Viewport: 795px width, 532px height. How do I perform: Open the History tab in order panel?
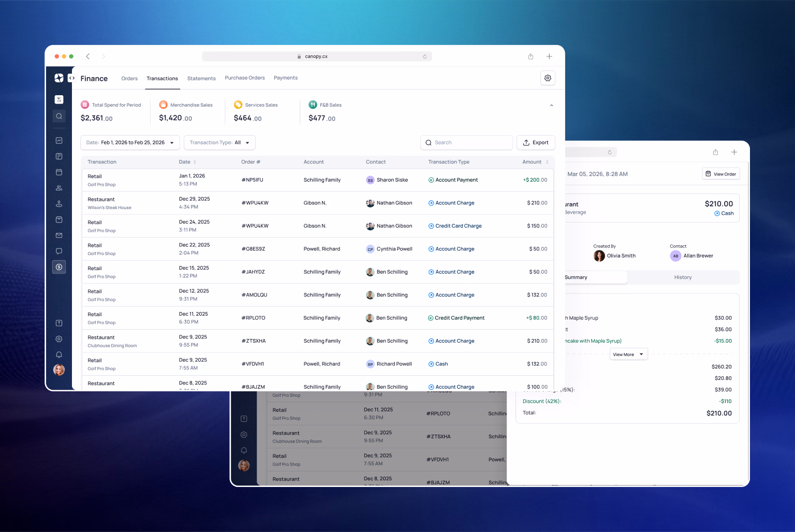tap(683, 277)
